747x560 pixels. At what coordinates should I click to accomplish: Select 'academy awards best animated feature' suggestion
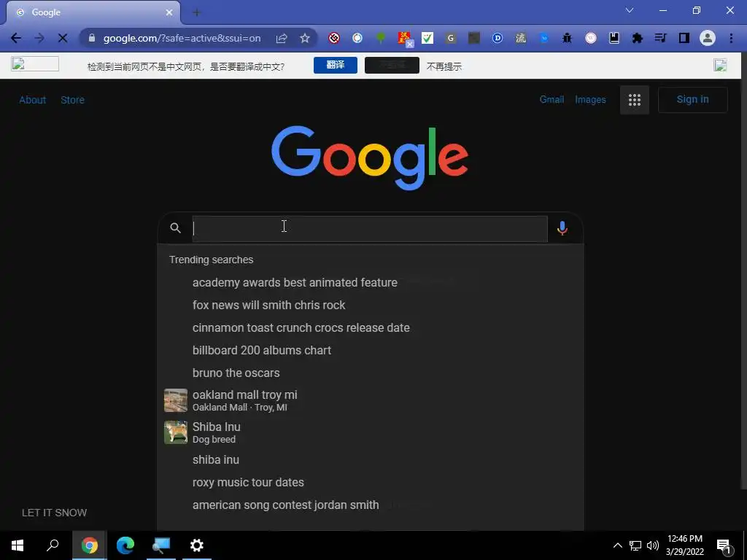370,282
